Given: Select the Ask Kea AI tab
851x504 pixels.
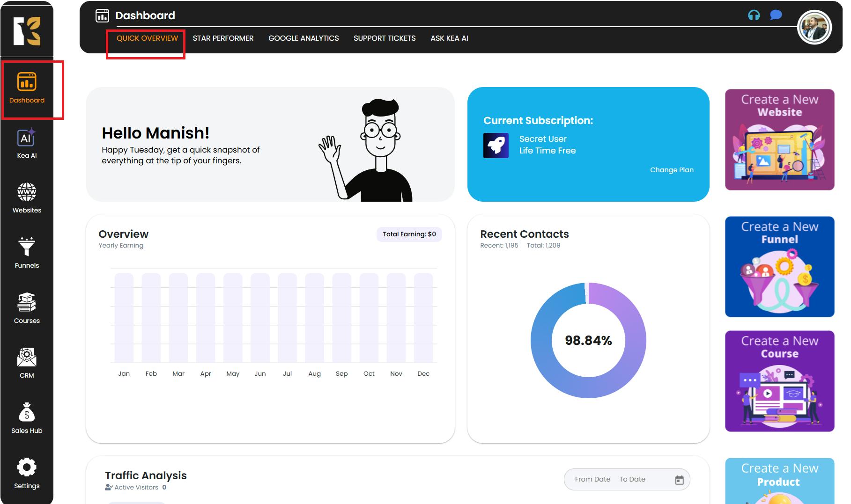Looking at the screenshot, I should tap(449, 38).
